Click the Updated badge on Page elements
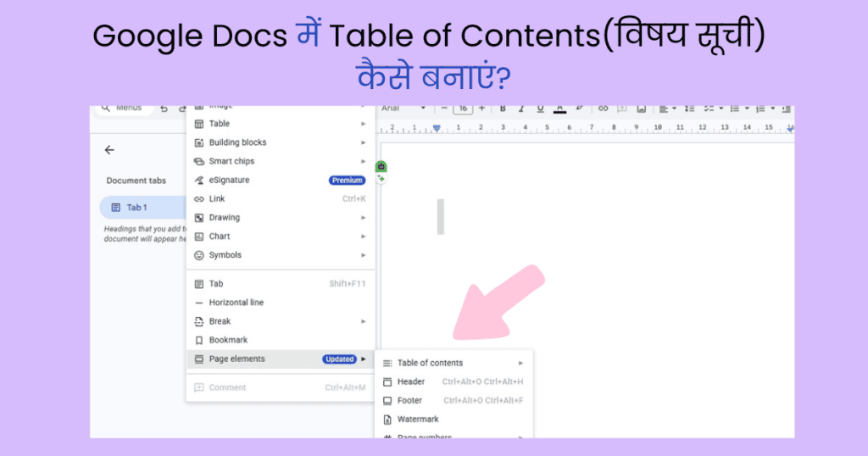868x456 pixels. pos(339,359)
